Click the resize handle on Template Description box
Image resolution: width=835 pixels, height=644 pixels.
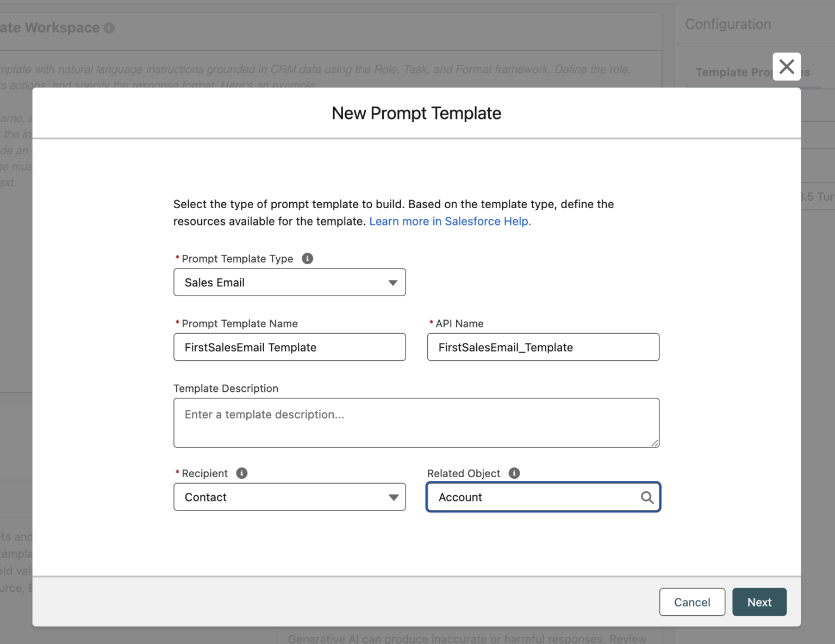click(655, 442)
